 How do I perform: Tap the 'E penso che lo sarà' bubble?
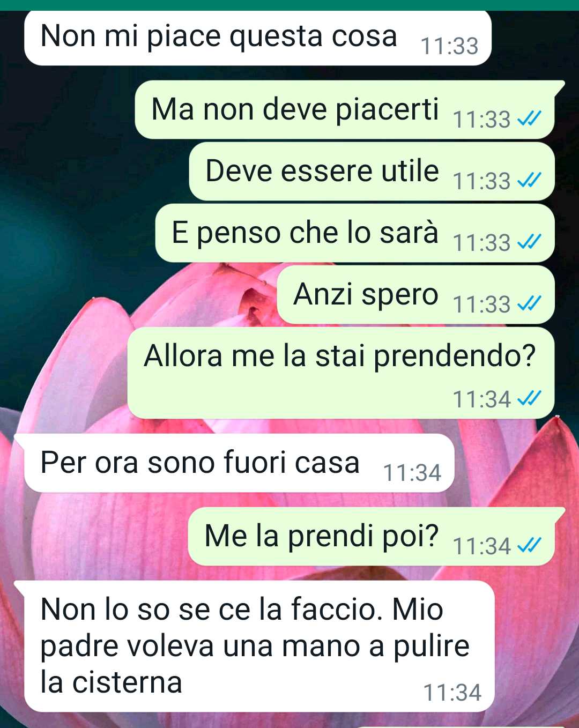354,233
